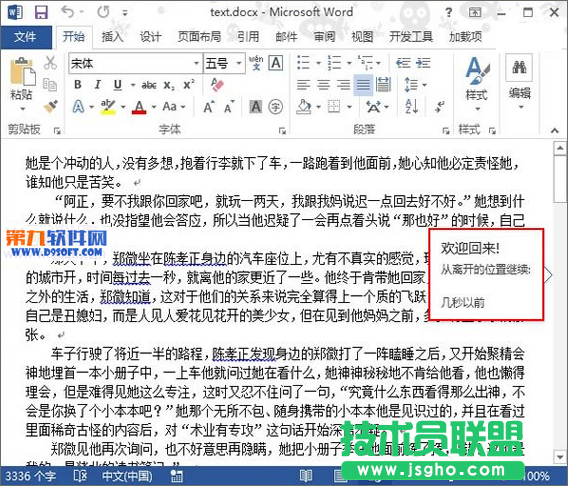Click 中文(中国) language indicator
The height and width of the screenshot is (486, 568).
[127, 476]
